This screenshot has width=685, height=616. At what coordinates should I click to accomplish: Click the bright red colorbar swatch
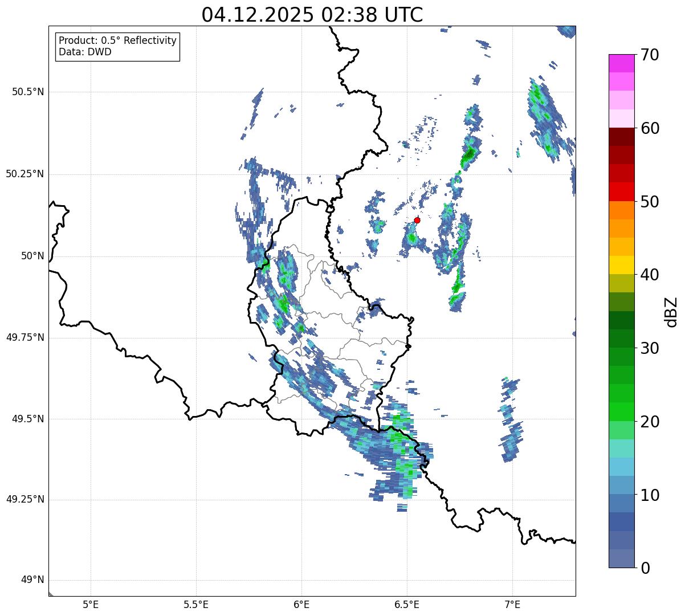(621, 191)
